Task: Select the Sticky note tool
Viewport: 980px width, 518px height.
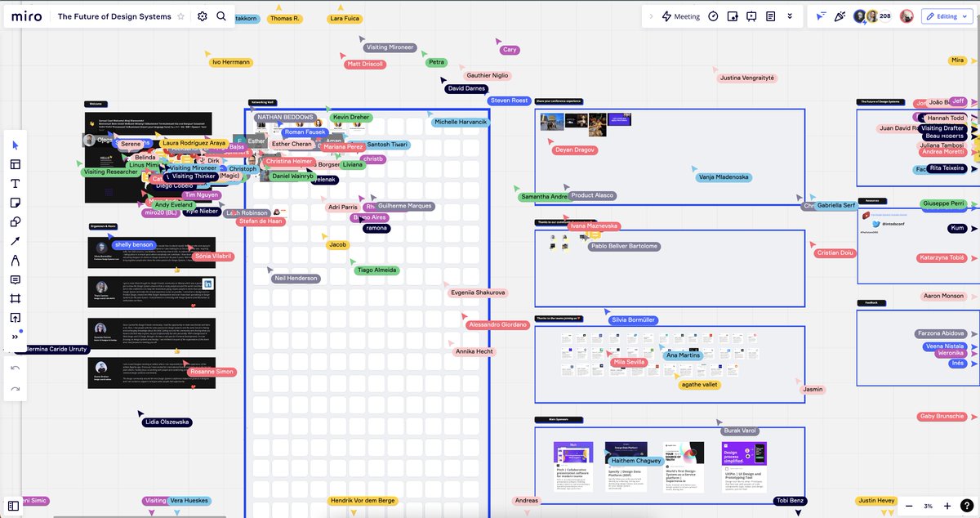Action: tap(15, 203)
